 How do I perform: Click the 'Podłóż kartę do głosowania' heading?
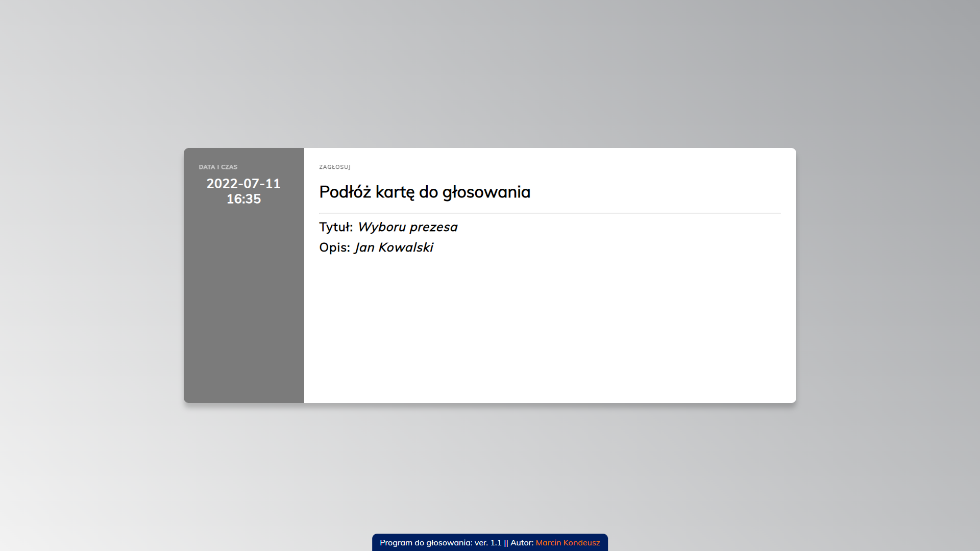click(x=425, y=192)
